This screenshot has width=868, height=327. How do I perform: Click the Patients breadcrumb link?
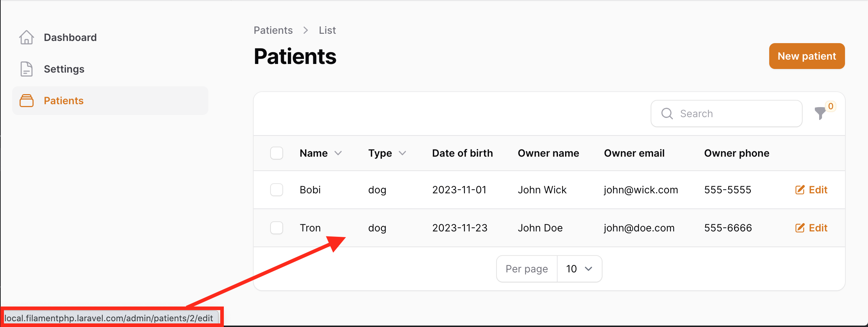(x=273, y=30)
